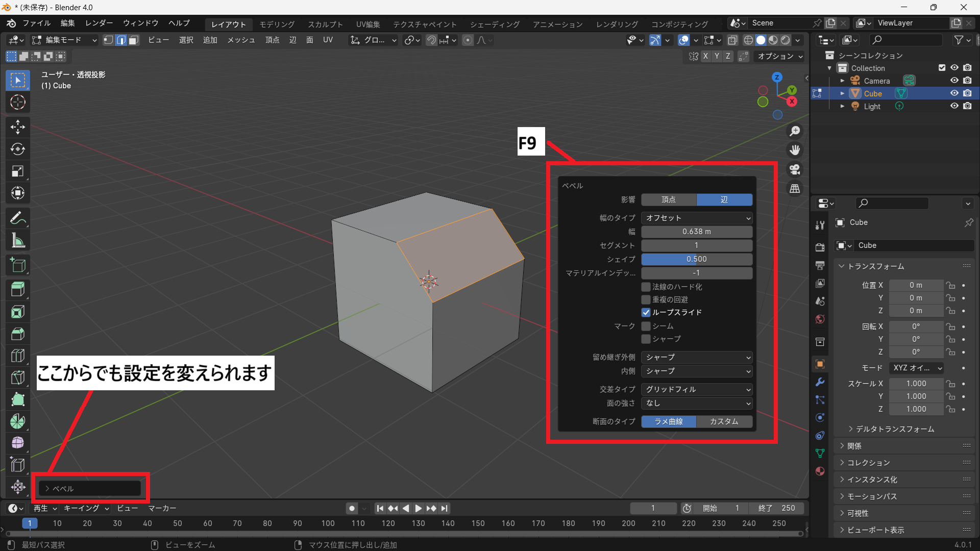The height and width of the screenshot is (551, 980).
Task: Select the Rotate tool icon
Action: coord(18,149)
